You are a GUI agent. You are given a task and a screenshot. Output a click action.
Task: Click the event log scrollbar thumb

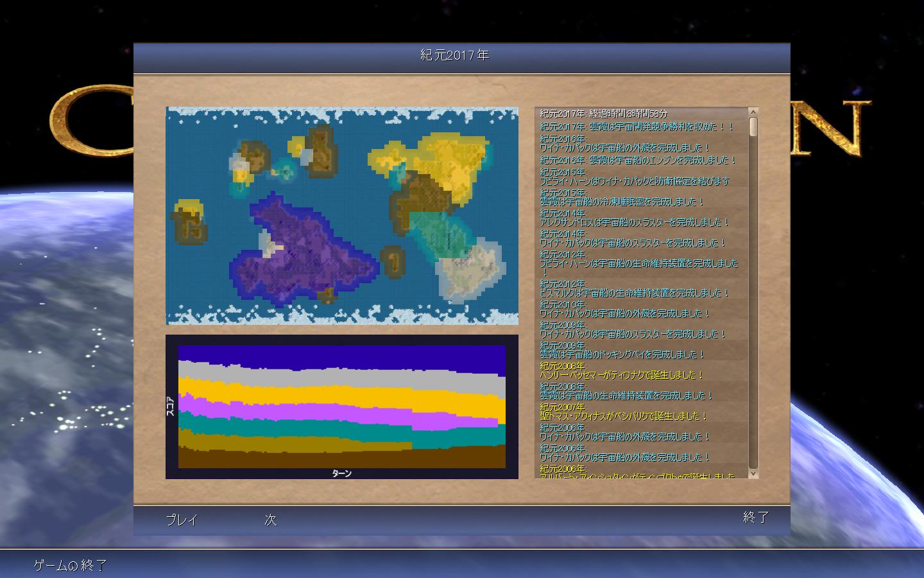753,126
